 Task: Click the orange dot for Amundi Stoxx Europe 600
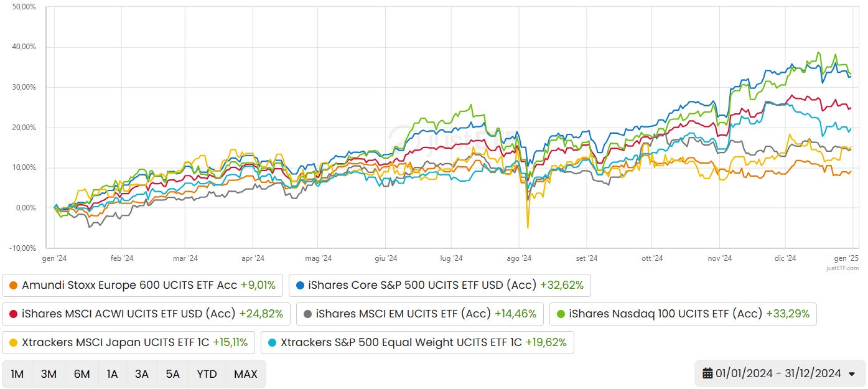click(x=14, y=286)
